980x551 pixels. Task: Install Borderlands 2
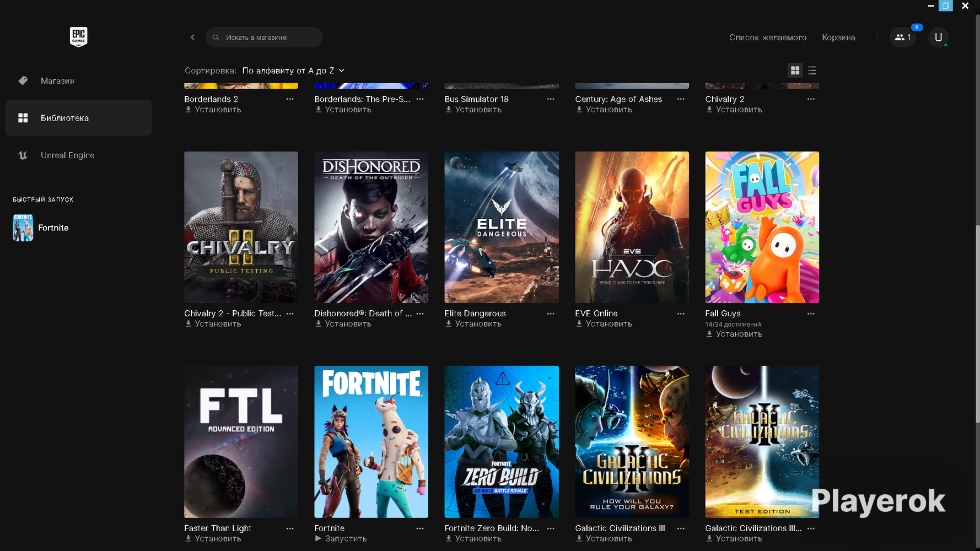(213, 110)
